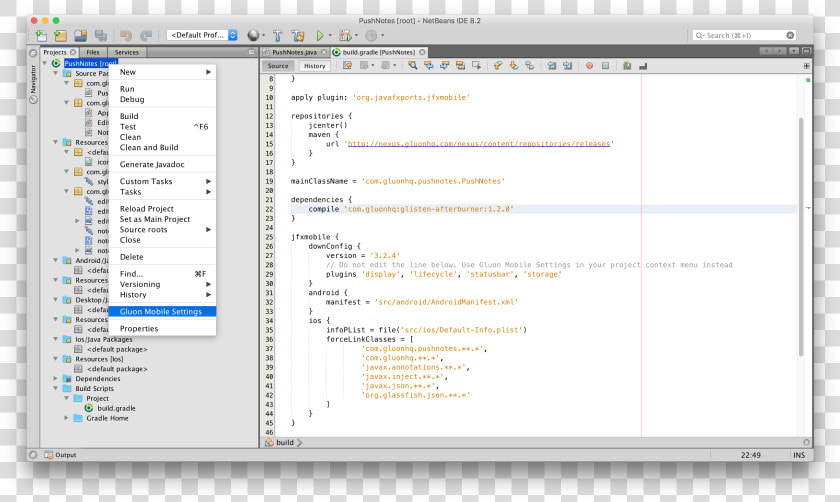Collapse the Project folder under Build Scripts
Viewport: 840px width, 502px height.
66,399
